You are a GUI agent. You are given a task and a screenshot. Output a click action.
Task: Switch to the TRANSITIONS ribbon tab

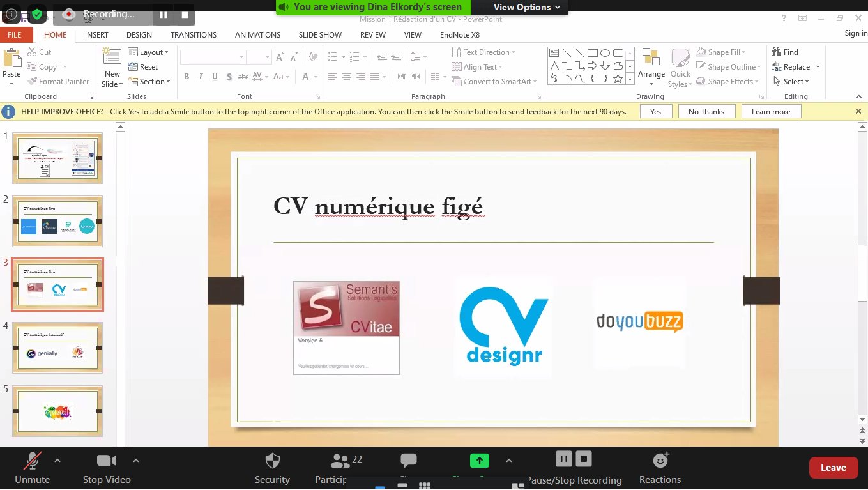tap(194, 35)
